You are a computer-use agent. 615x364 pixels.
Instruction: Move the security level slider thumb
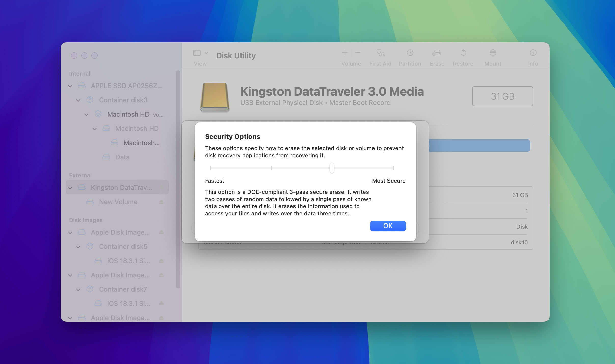click(332, 168)
